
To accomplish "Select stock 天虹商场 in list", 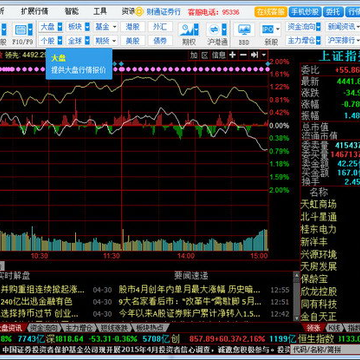I will point(319,204).
